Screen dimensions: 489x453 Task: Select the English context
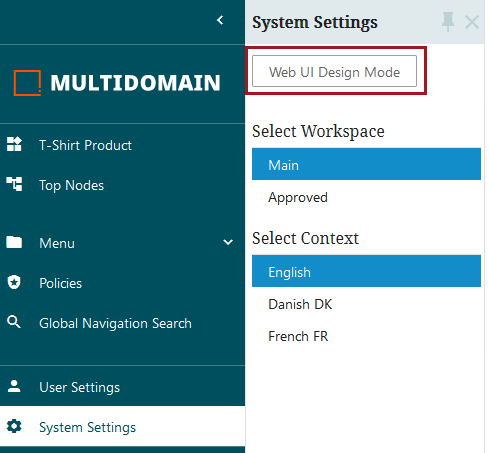(x=366, y=271)
